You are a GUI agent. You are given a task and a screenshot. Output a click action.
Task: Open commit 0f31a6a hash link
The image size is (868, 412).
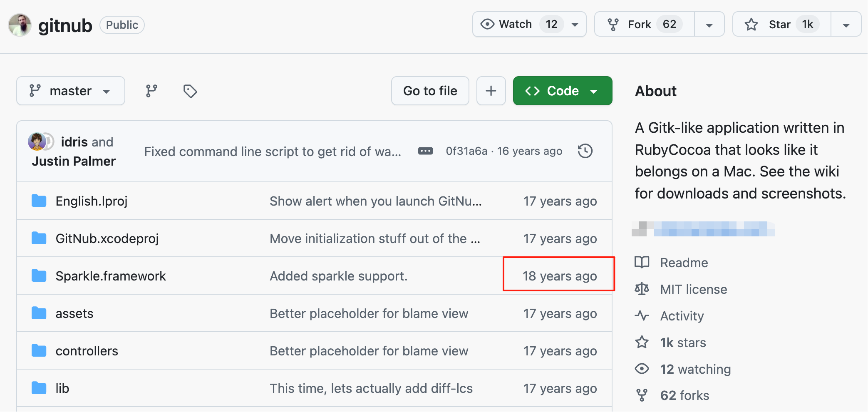pyautogui.click(x=466, y=151)
